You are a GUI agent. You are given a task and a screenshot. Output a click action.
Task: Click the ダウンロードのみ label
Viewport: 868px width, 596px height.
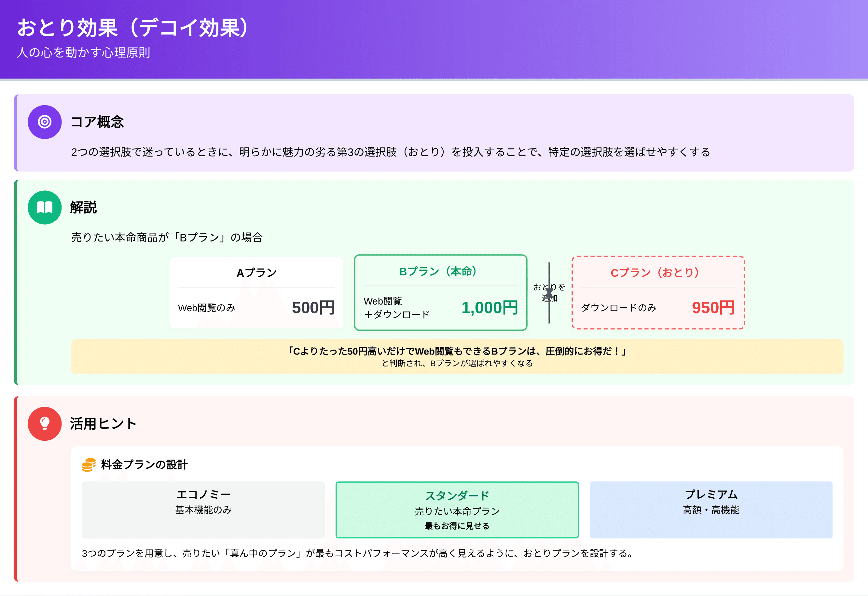point(618,308)
